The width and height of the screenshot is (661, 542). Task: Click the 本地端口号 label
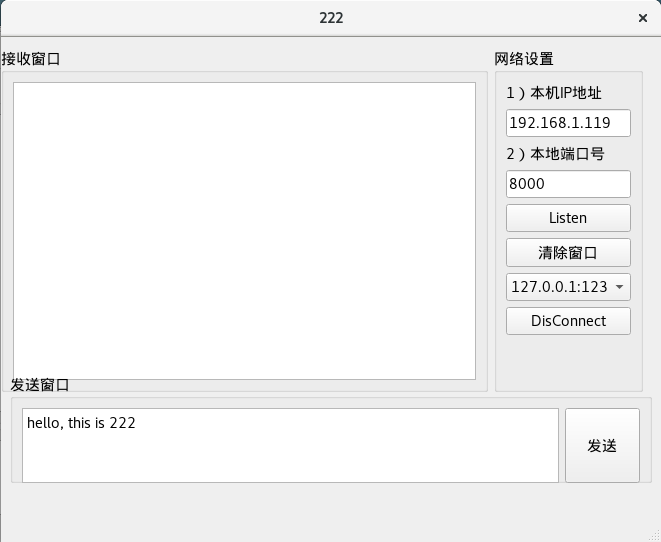pyautogui.click(x=556, y=154)
